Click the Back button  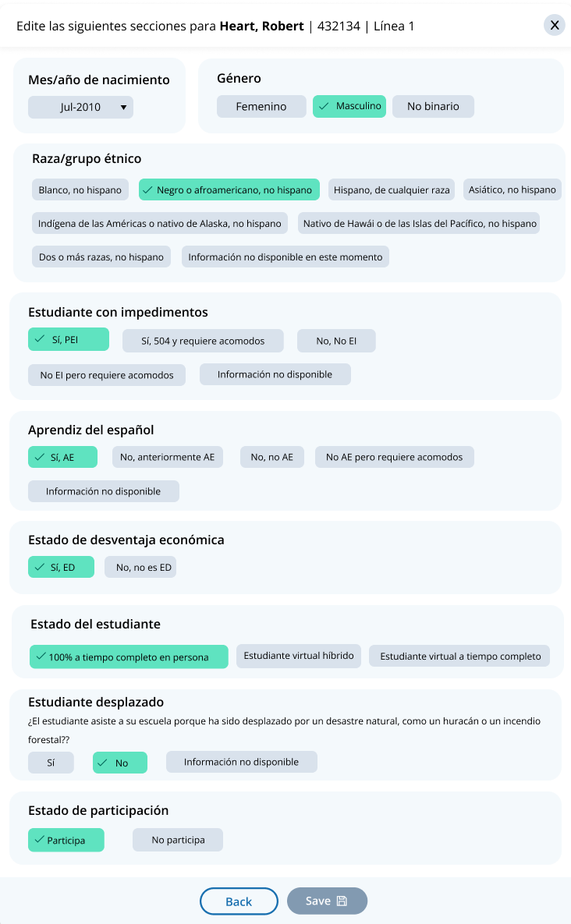pos(239,901)
